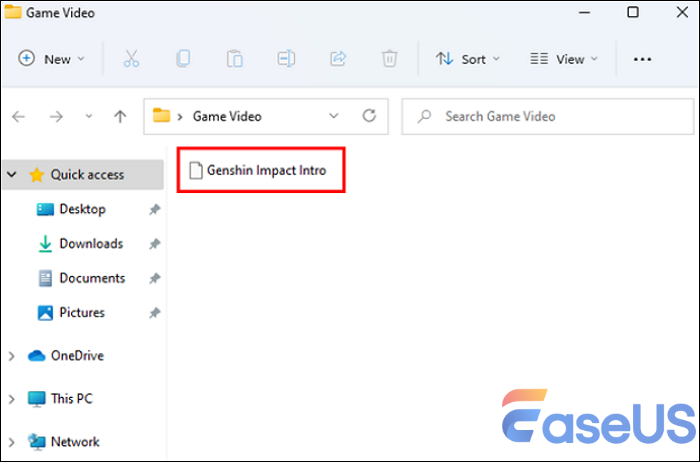
Task: Click the pin icon beside Desktop
Action: point(154,209)
